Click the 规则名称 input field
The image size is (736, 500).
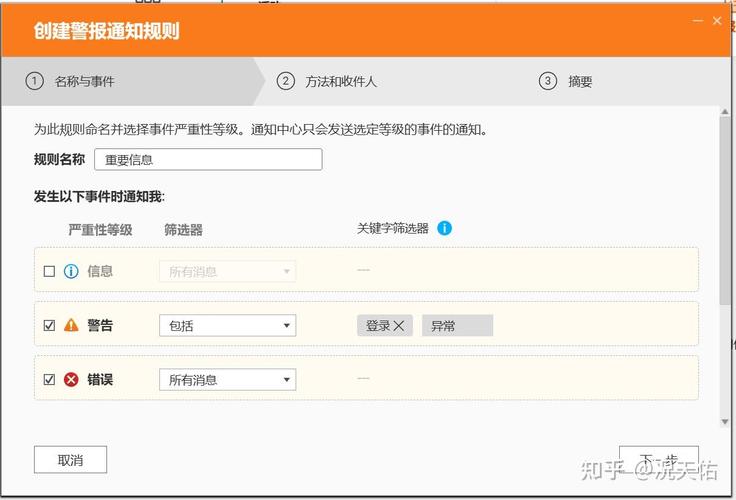pyautogui.click(x=208, y=160)
